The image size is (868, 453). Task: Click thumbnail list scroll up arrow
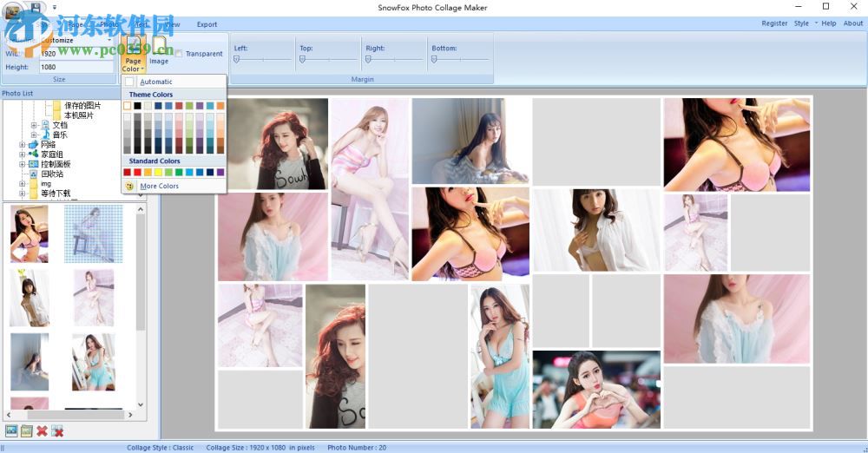[140, 209]
